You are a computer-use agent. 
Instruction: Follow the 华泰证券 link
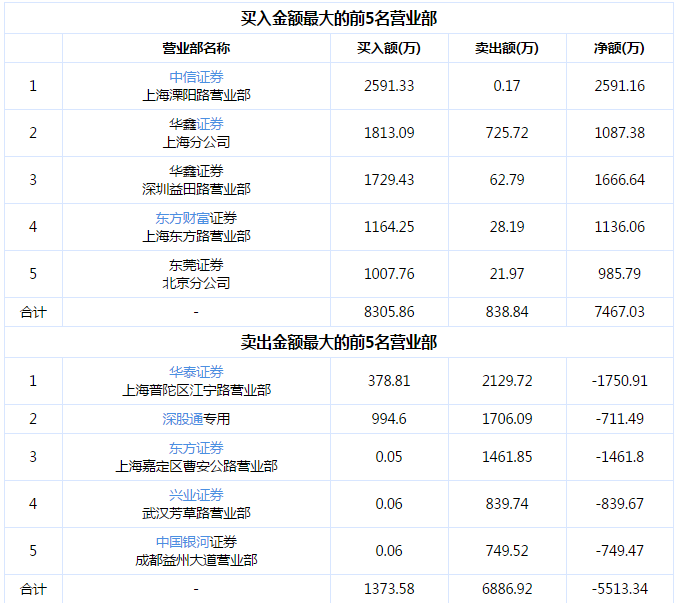[x=196, y=372]
